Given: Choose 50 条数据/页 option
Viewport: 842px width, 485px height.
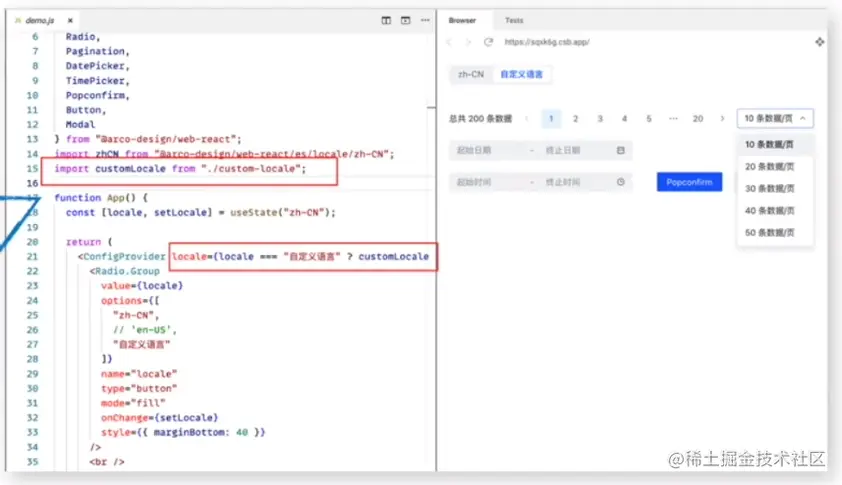Looking at the screenshot, I should pos(775,233).
